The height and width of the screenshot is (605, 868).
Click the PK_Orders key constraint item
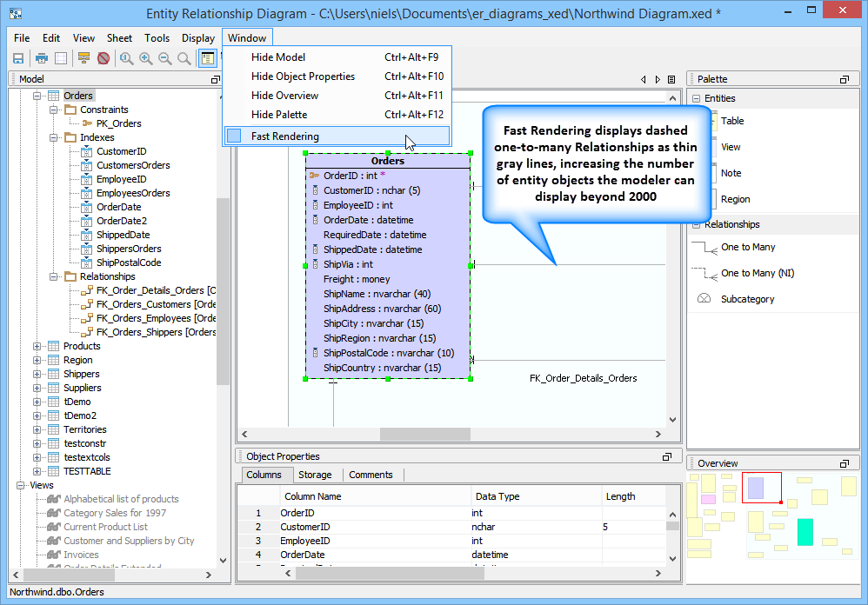118,124
